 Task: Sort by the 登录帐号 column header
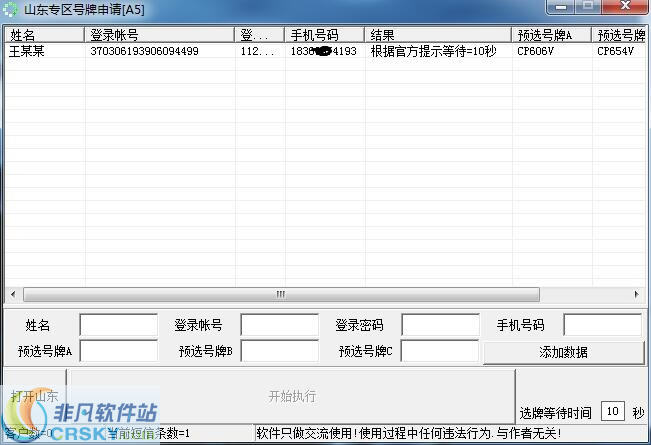point(159,35)
